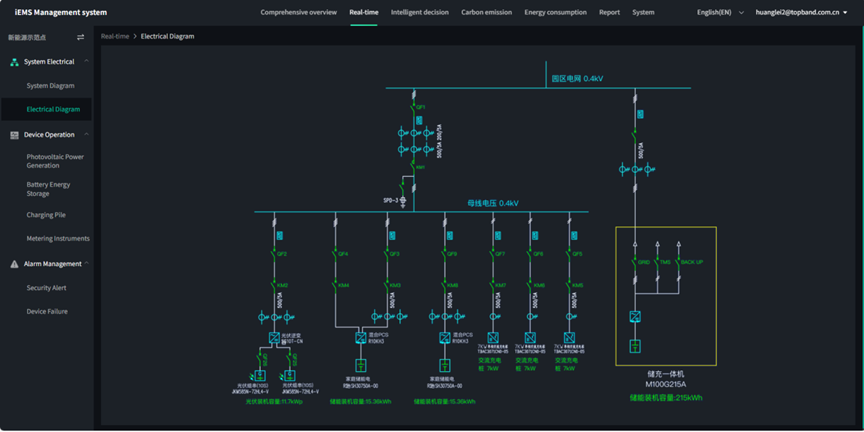Switch to the Carbon emission tab

point(486,13)
